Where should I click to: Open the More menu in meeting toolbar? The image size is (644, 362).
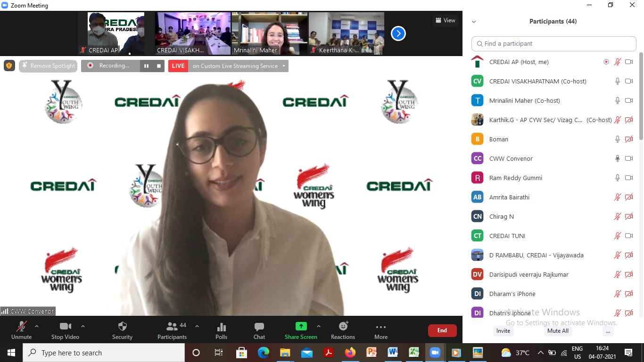[x=381, y=330]
